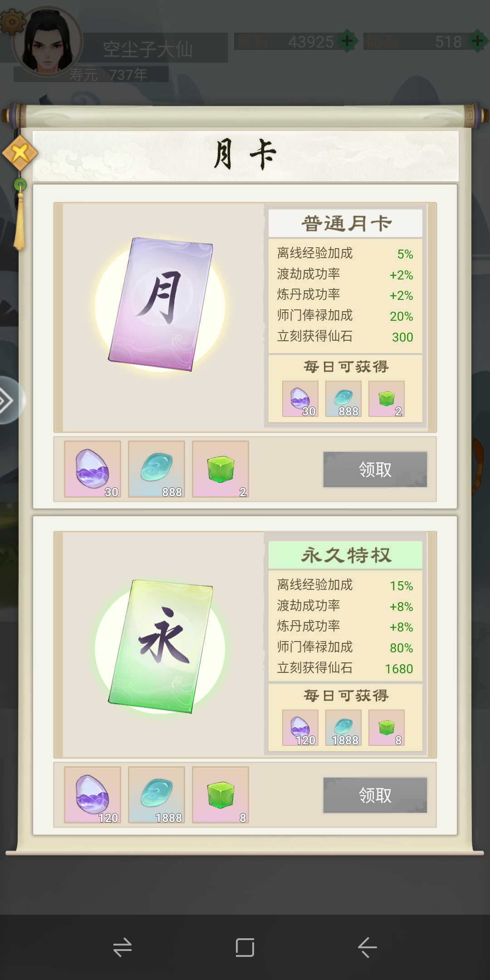490x980 pixels.
Task: Tap the green 永 permanent card image
Action: 160,646
